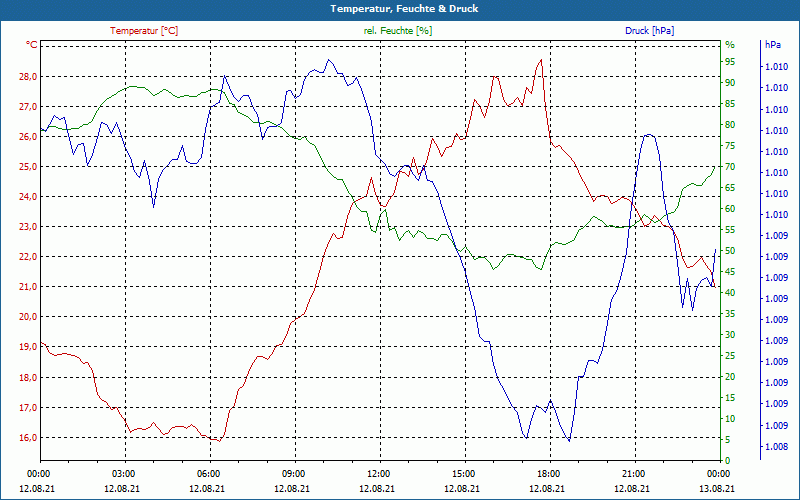Click the 06:00 time axis label
The height and width of the screenshot is (500, 800).
point(207,474)
